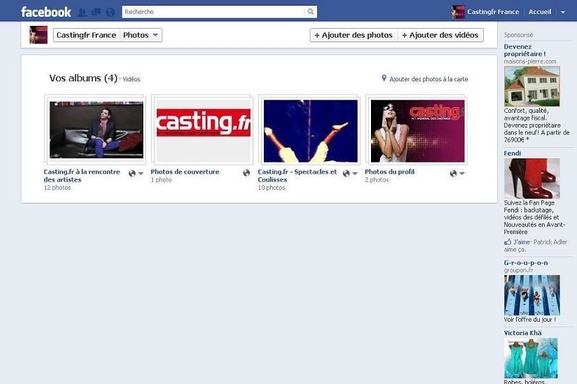Click the turquoise dresses ad image

click(531, 358)
